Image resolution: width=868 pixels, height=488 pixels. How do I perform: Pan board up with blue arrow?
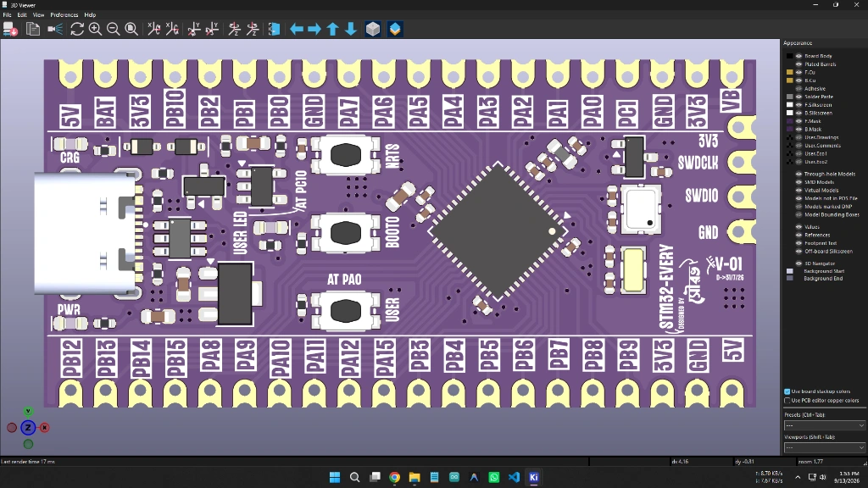click(x=332, y=29)
